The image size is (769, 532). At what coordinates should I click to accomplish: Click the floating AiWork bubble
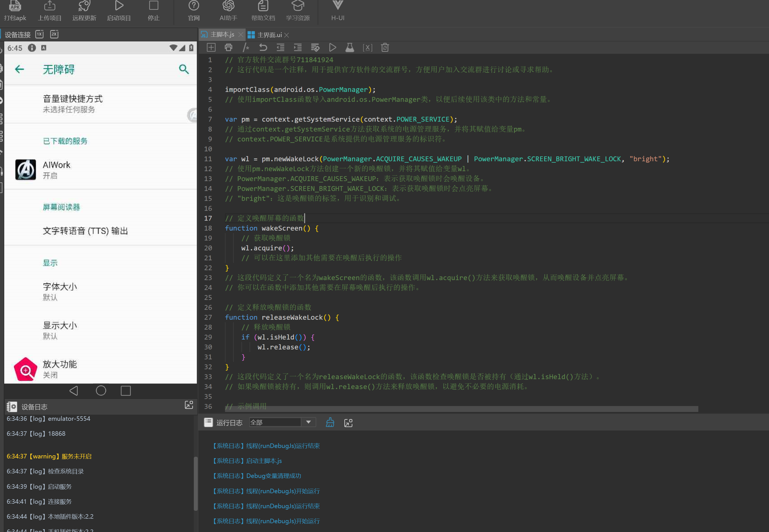[x=192, y=115]
